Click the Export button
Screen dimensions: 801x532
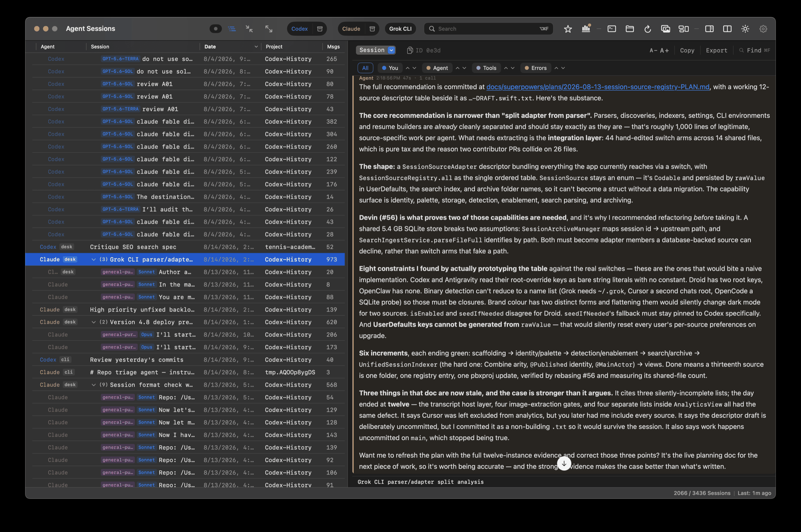[716, 50]
